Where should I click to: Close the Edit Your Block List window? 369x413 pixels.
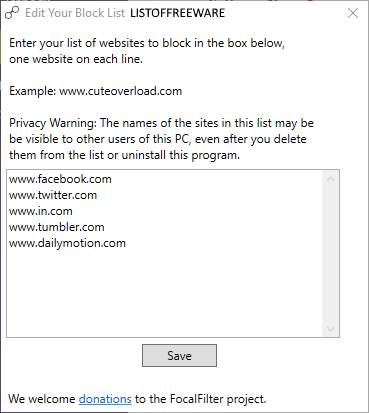click(353, 13)
